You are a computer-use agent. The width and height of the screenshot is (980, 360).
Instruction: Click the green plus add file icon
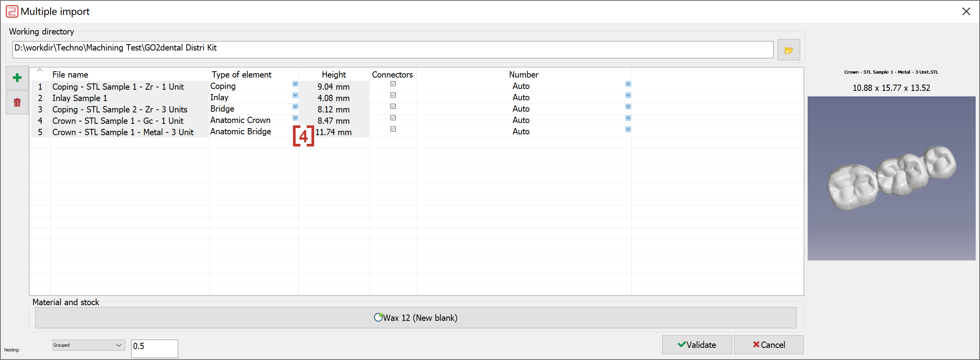click(x=17, y=78)
